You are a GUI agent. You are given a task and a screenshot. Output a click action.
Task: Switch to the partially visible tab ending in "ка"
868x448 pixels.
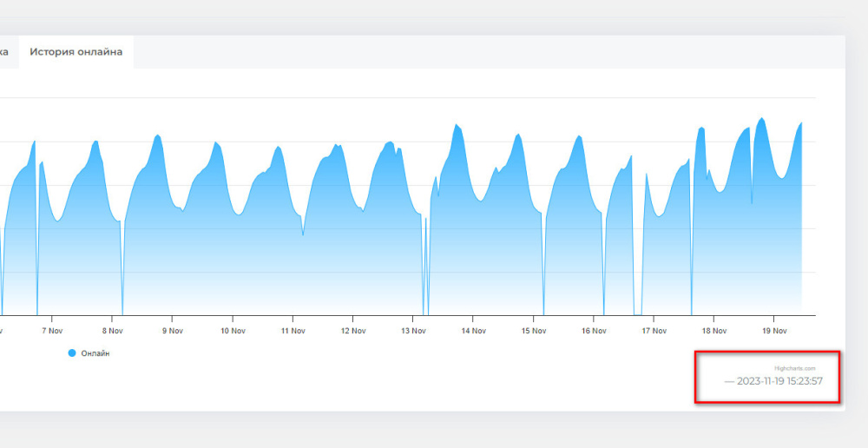click(4, 52)
